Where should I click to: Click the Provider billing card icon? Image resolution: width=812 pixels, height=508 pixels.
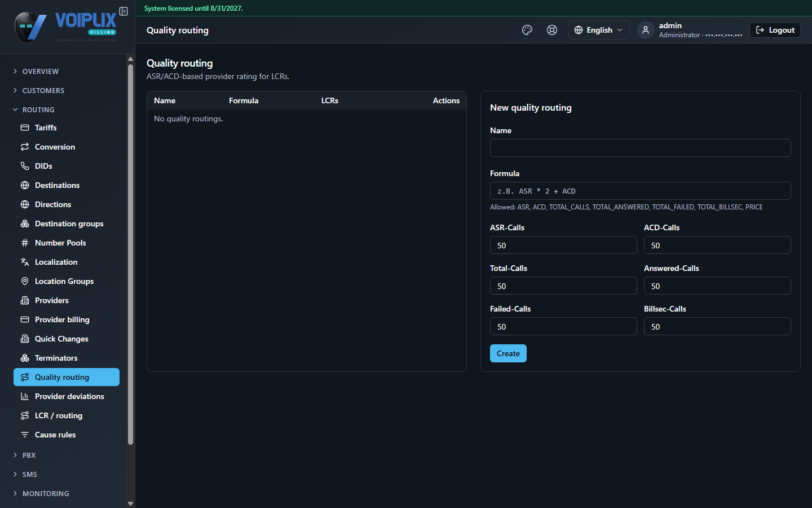pos(25,319)
